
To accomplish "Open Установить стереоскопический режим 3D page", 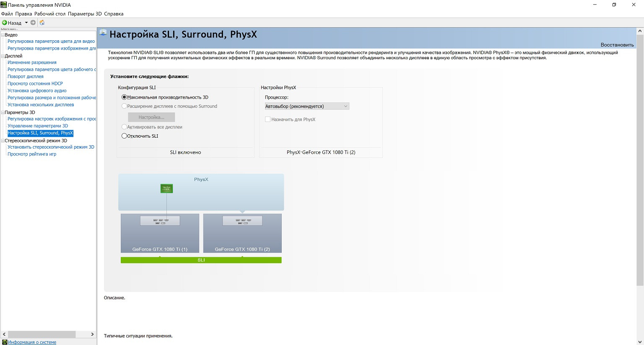I will point(51,147).
